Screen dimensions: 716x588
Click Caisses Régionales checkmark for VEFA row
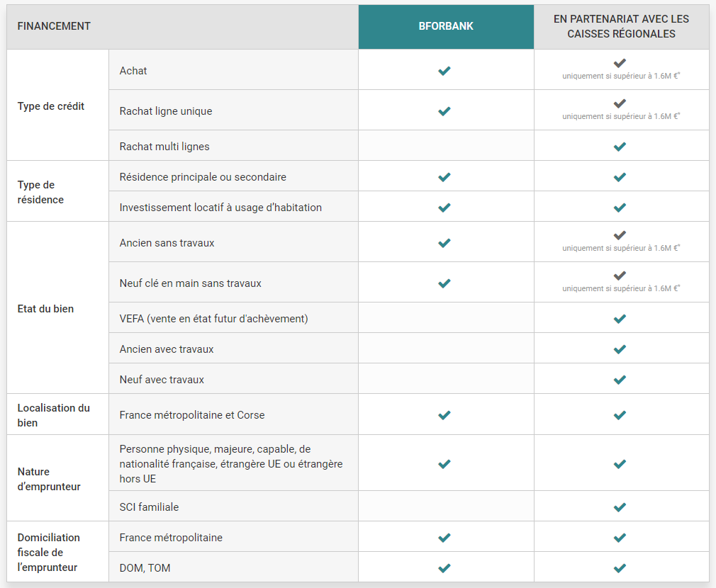(x=620, y=318)
